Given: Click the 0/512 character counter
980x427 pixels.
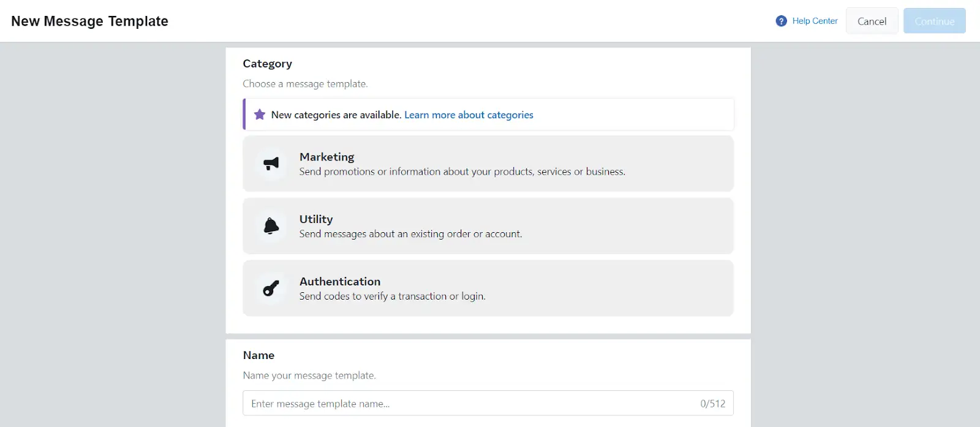Looking at the screenshot, I should pyautogui.click(x=712, y=404).
